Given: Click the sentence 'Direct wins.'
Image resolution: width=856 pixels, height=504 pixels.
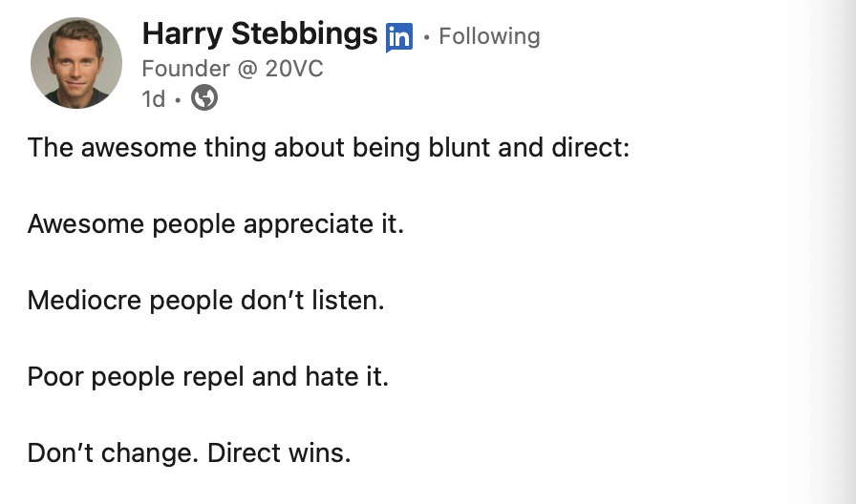Looking at the screenshot, I should [278, 451].
